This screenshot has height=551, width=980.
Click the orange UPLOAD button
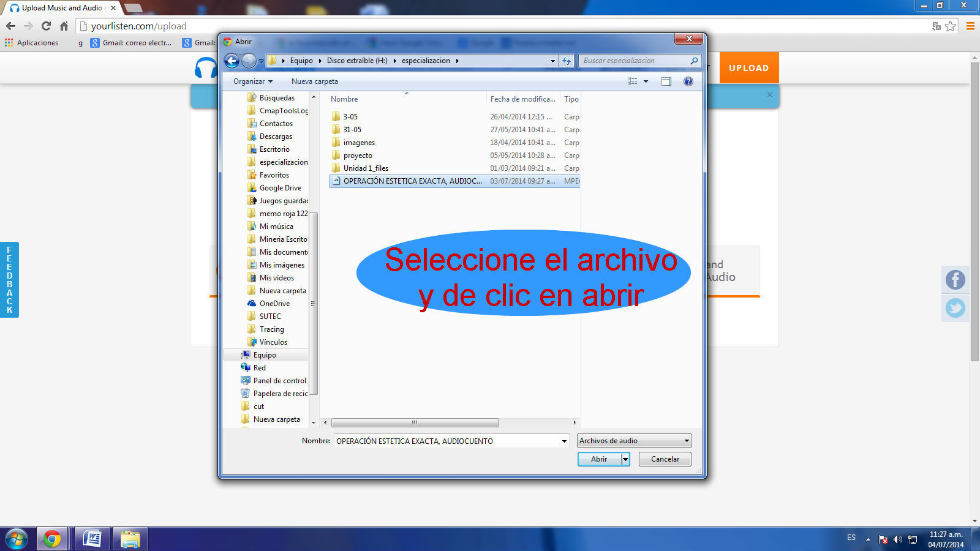pyautogui.click(x=748, y=68)
